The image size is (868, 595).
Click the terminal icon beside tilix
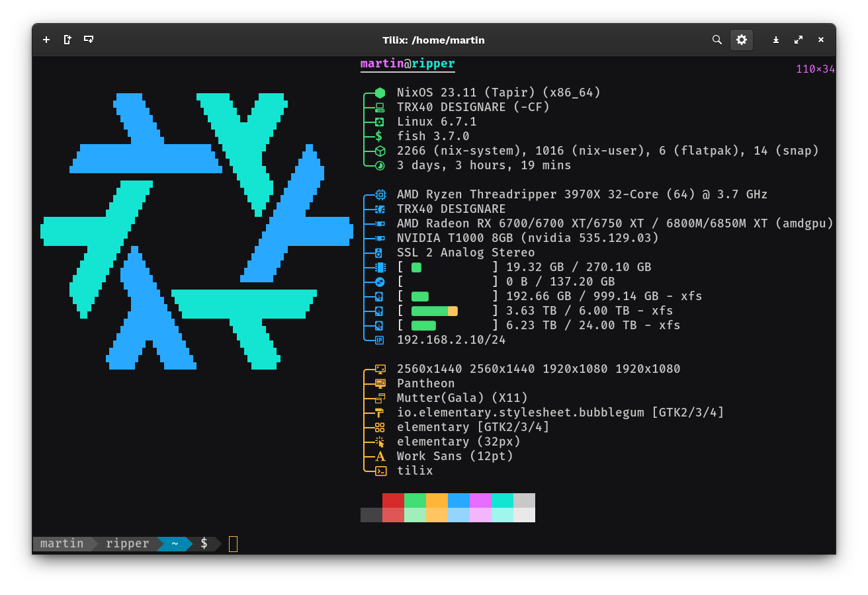point(380,471)
